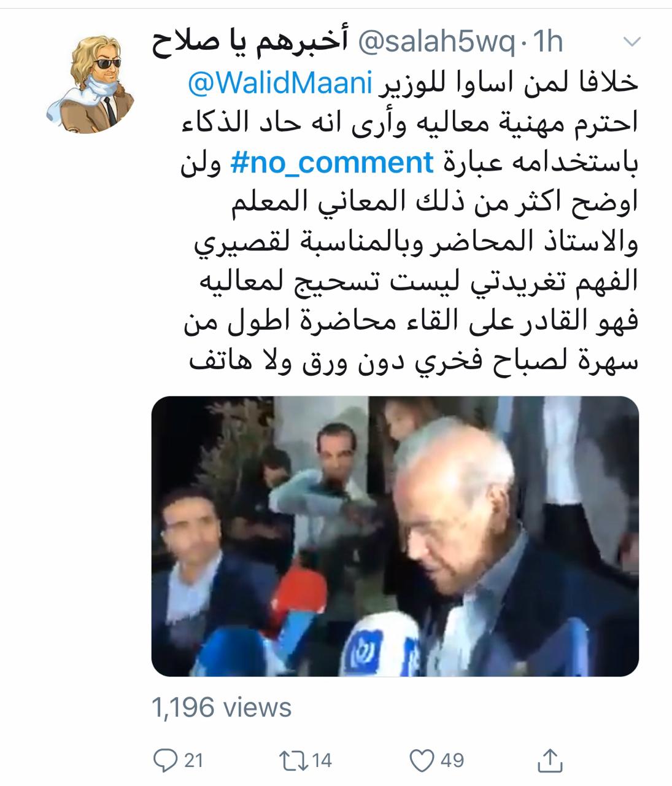Viewport: 672px width, 786px height.
Task: Share the tweet via the share icon
Action: pos(550,760)
